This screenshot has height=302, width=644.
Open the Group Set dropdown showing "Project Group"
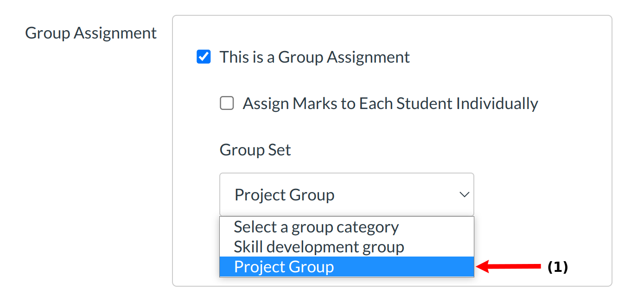click(346, 195)
